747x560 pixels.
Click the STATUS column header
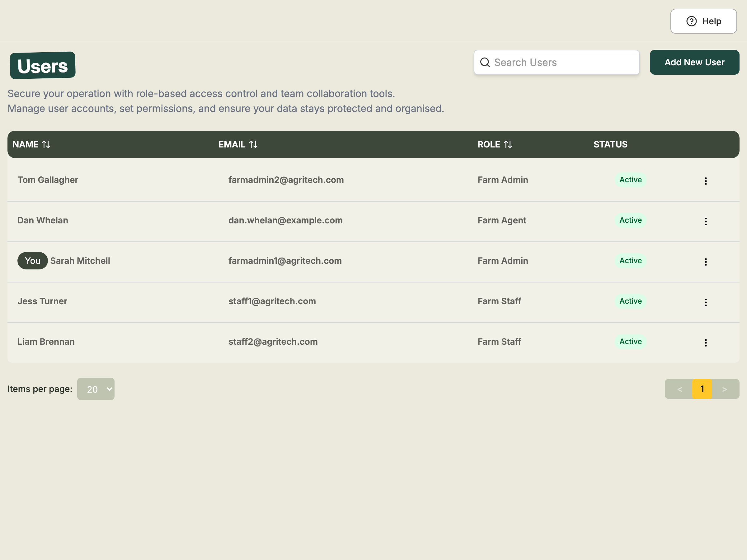pyautogui.click(x=611, y=144)
